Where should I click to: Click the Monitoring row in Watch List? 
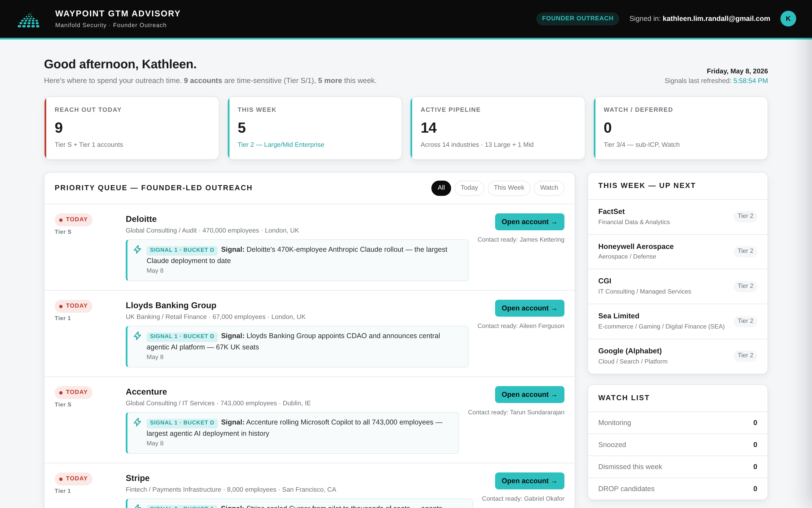pyautogui.click(x=678, y=423)
